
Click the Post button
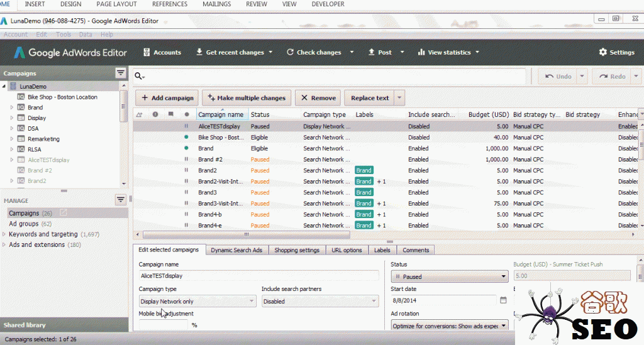(380, 52)
